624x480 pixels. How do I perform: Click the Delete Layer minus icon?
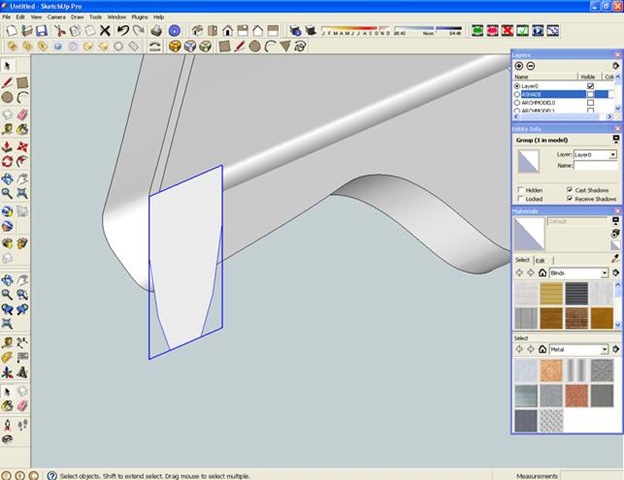(531, 65)
